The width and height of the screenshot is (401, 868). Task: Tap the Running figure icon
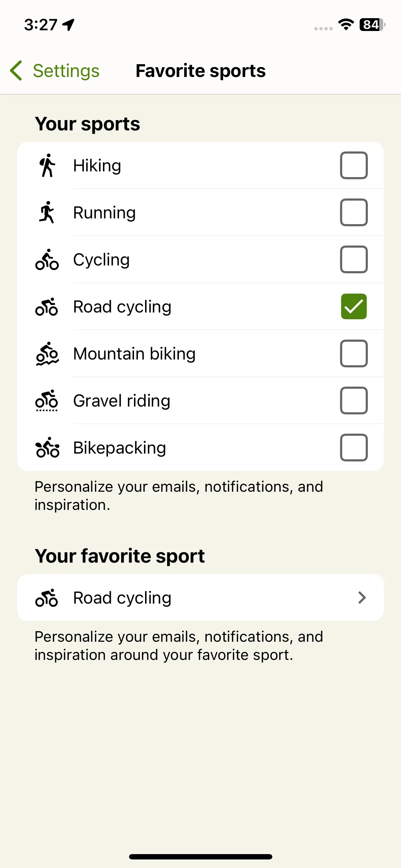pyautogui.click(x=47, y=212)
